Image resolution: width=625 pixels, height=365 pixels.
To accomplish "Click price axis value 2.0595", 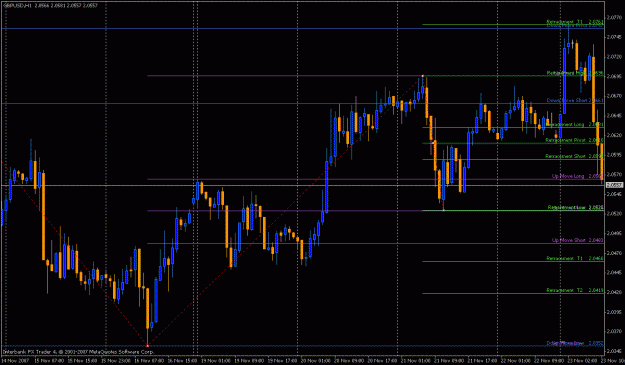I will click(614, 155).
